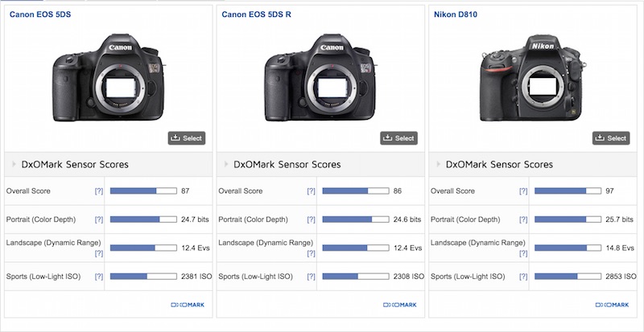The width and height of the screenshot is (644, 332).
Task: Click the DxOMark logo in Canon EOS 5DS card
Action: click(188, 305)
